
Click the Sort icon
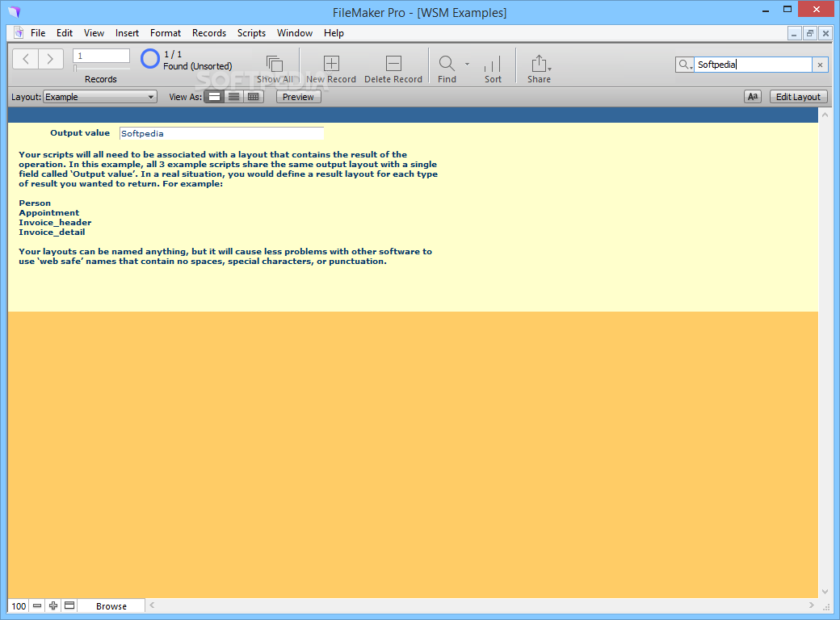pyautogui.click(x=493, y=64)
